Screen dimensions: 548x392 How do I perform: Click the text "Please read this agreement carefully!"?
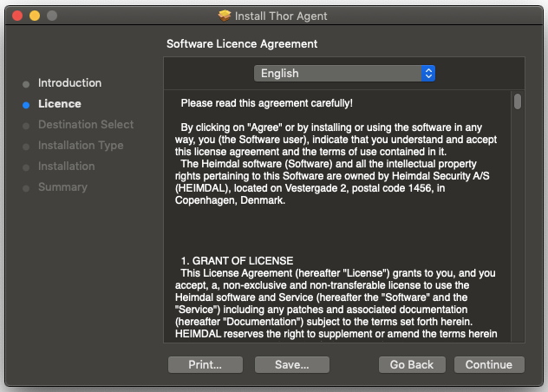267,103
